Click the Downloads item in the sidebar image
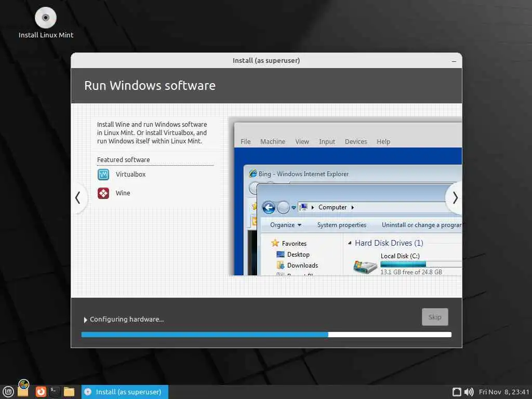The width and height of the screenshot is (532, 399). tap(298, 265)
